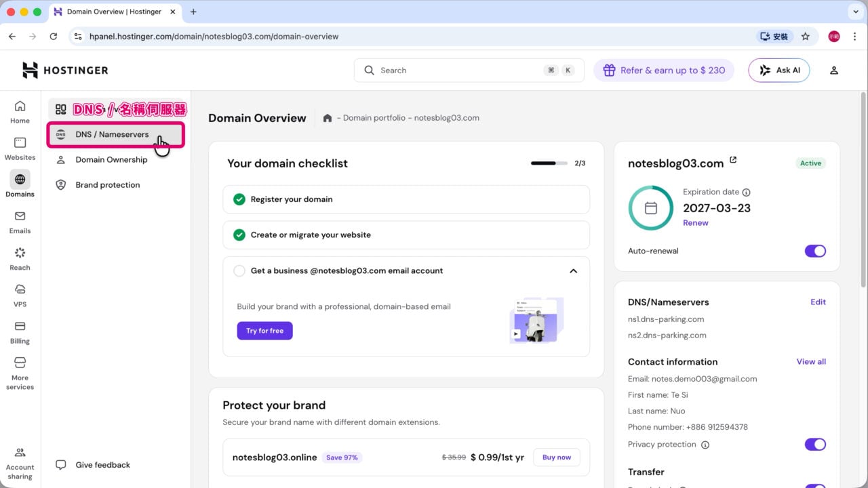
Task: Open notesblog03.com external link icon
Action: click(733, 161)
